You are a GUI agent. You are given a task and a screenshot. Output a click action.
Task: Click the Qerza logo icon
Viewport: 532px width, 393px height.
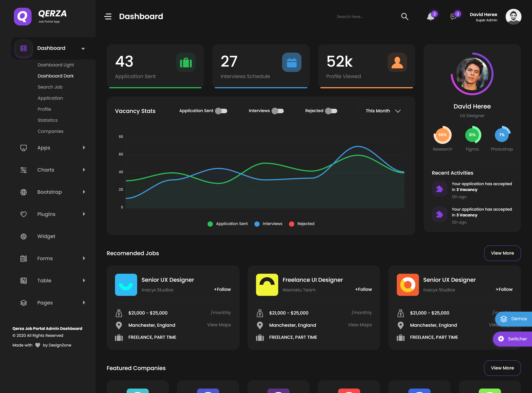coord(23,16)
